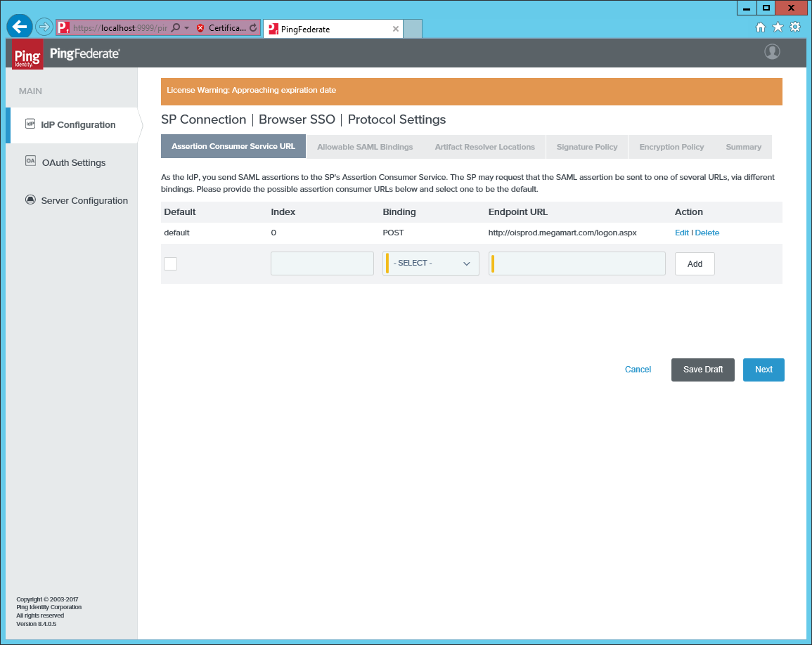Refresh the page using reload icon
The height and width of the screenshot is (645, 812).
click(x=252, y=28)
